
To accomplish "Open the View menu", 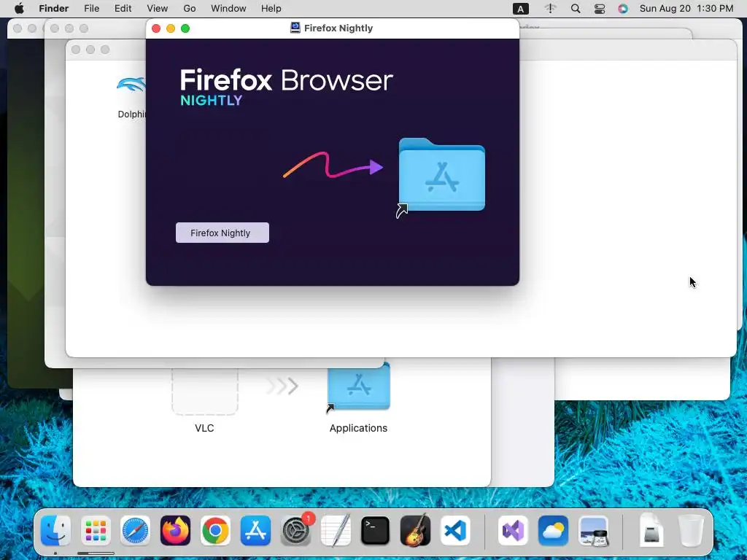I will [x=158, y=9].
